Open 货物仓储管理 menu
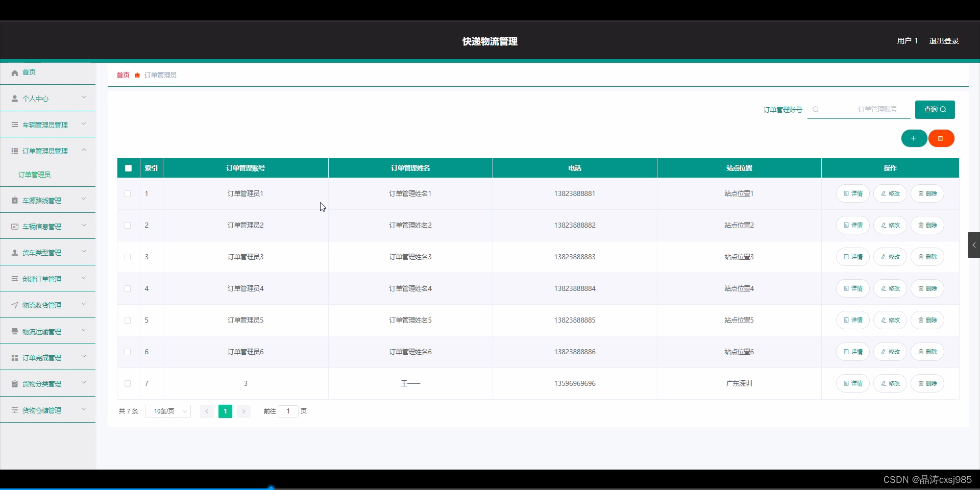The height and width of the screenshot is (490, 980). pos(48,410)
